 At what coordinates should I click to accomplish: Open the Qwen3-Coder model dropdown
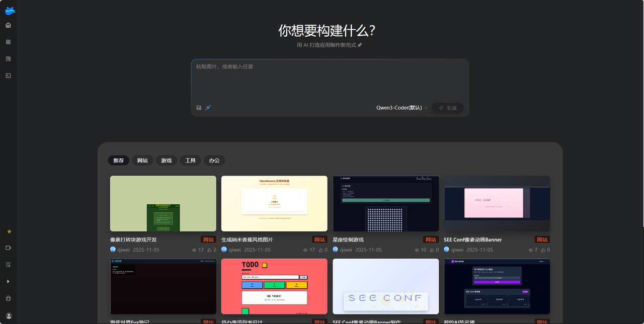point(402,108)
